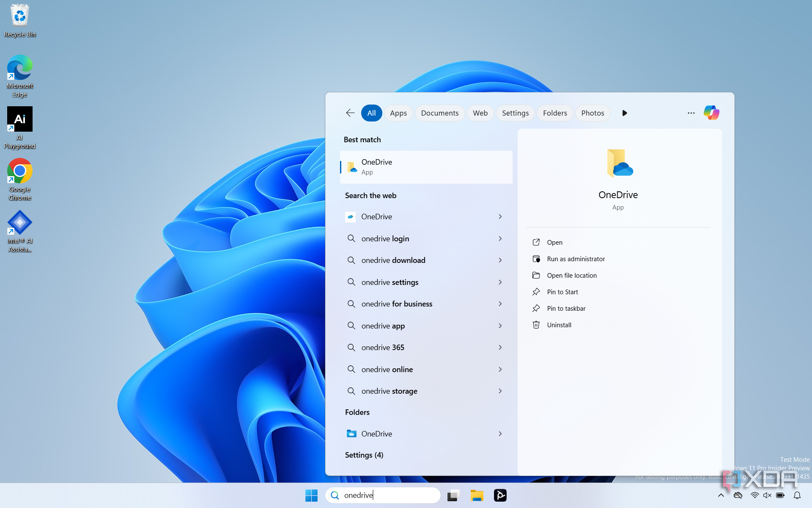
Task: Switch to the Apps filter tab
Action: [398, 113]
